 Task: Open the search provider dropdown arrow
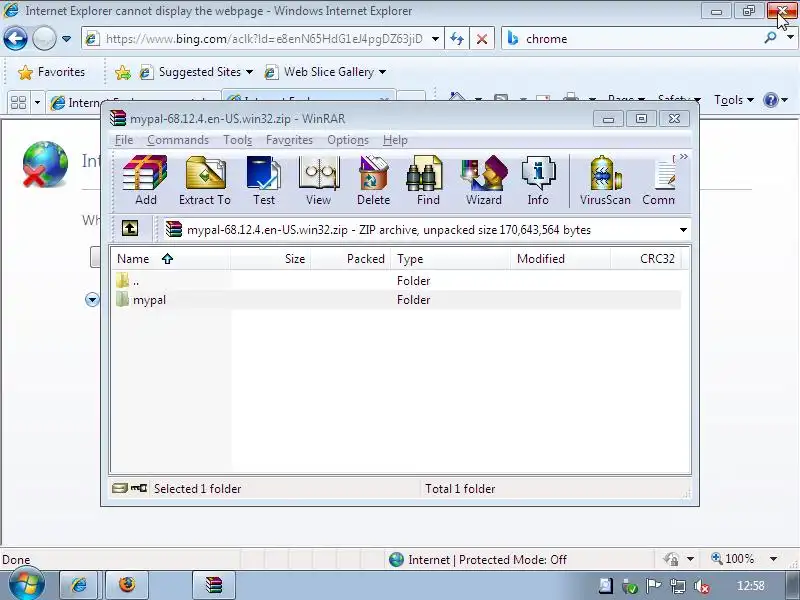(x=790, y=38)
